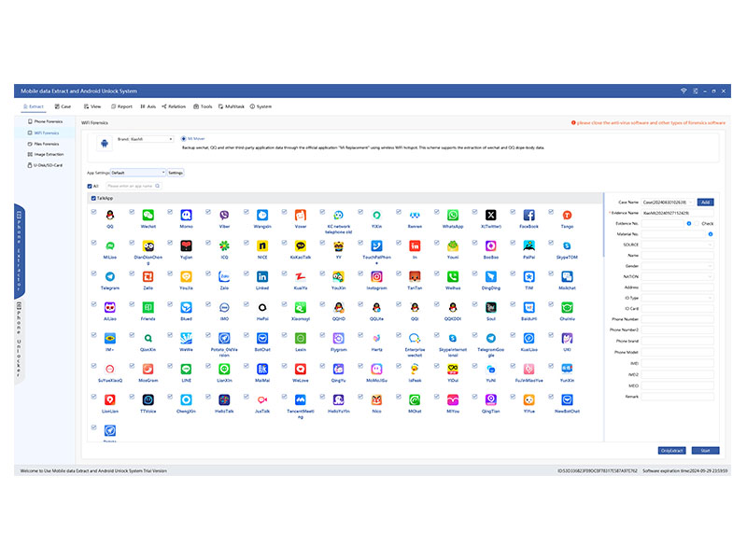
Task: Choose the Viber app icon
Action: [224, 216]
